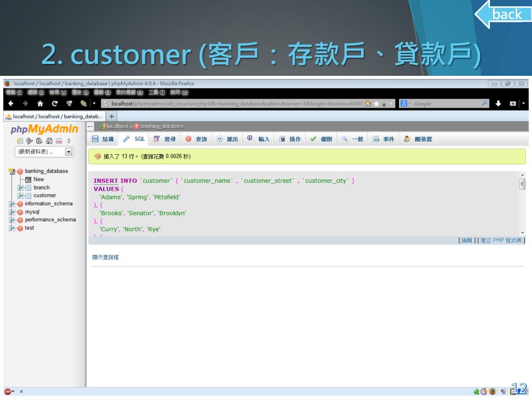Expand the mysql database node

(12, 212)
